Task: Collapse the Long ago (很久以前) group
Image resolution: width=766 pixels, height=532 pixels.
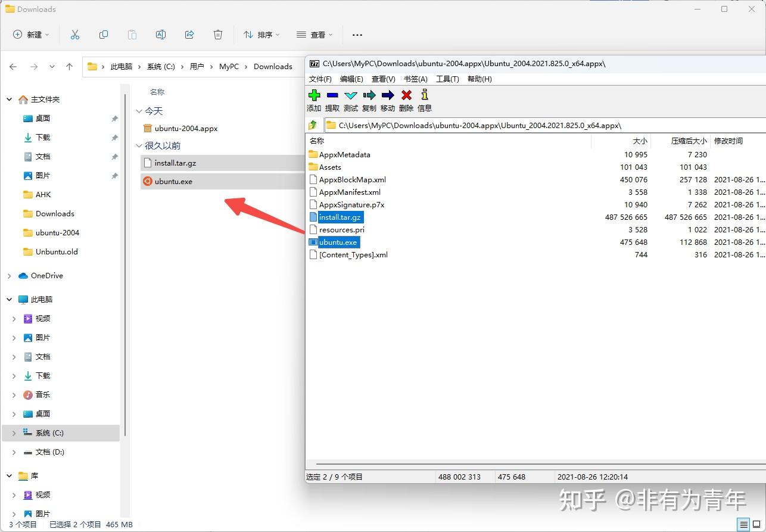Action: click(139, 146)
